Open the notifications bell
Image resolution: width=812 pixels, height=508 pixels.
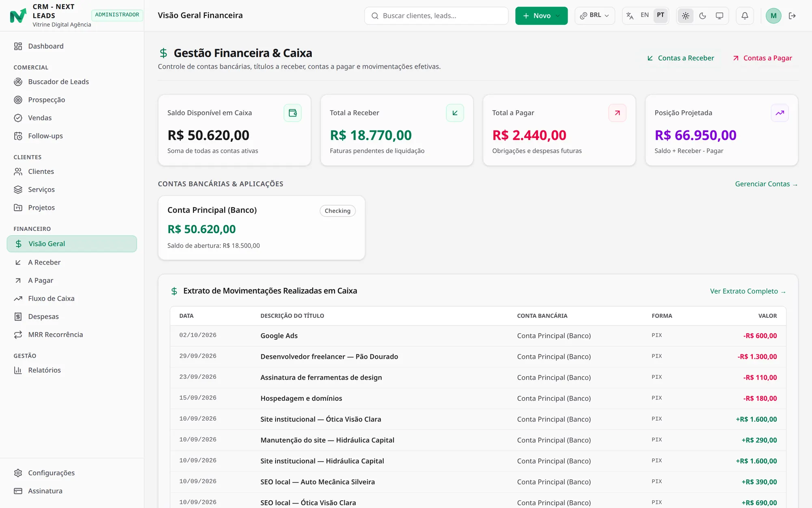[745, 16]
